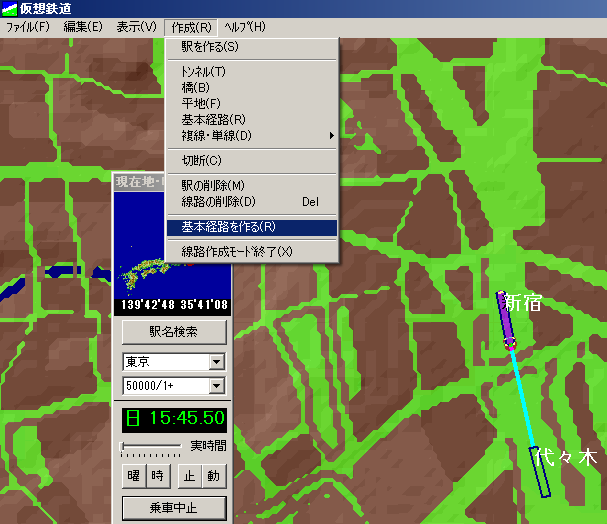Image resolution: width=607 pixels, height=524 pixels.
Task: Open the 東京 location dropdown
Action: (217, 362)
